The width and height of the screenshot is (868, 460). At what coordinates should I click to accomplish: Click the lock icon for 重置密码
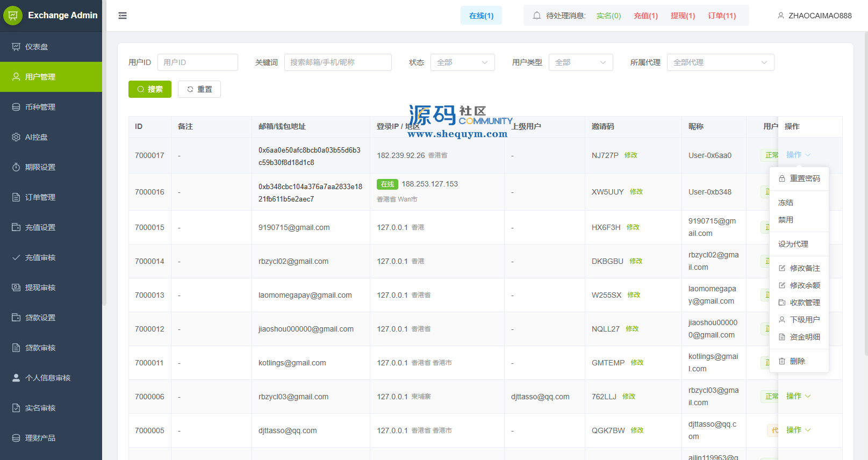(782, 178)
